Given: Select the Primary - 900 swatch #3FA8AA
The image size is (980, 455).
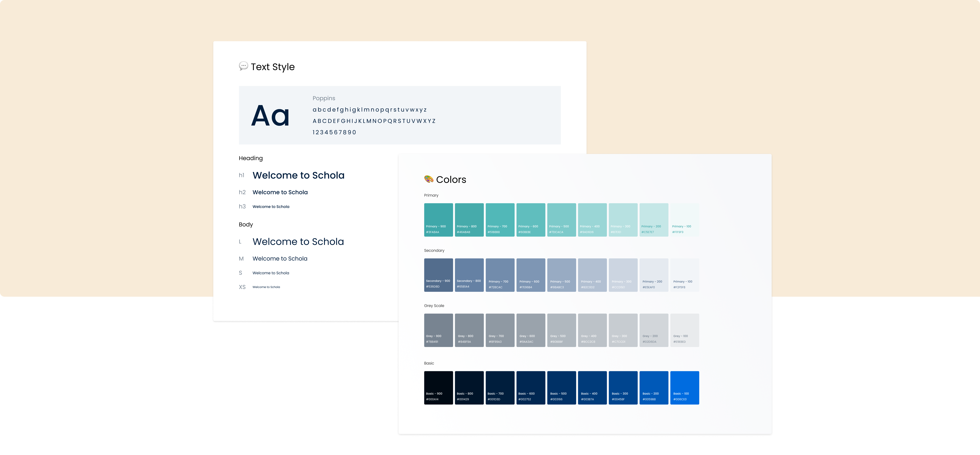Looking at the screenshot, I should point(438,220).
